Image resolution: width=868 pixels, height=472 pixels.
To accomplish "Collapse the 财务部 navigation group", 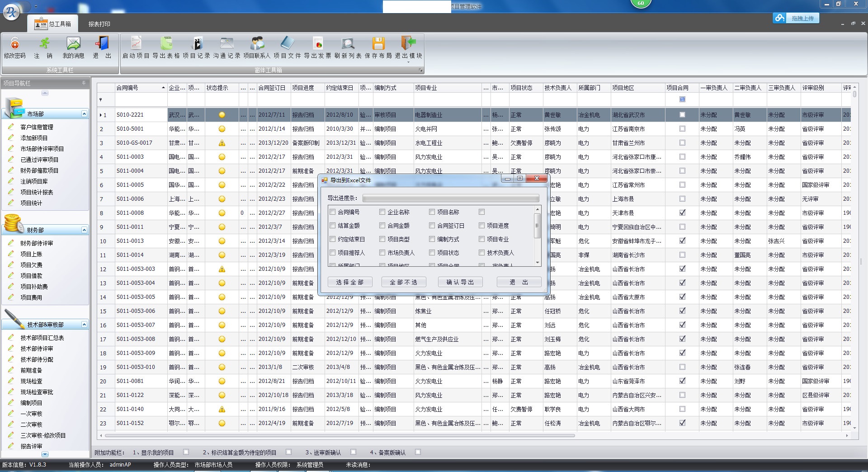I will (84, 230).
